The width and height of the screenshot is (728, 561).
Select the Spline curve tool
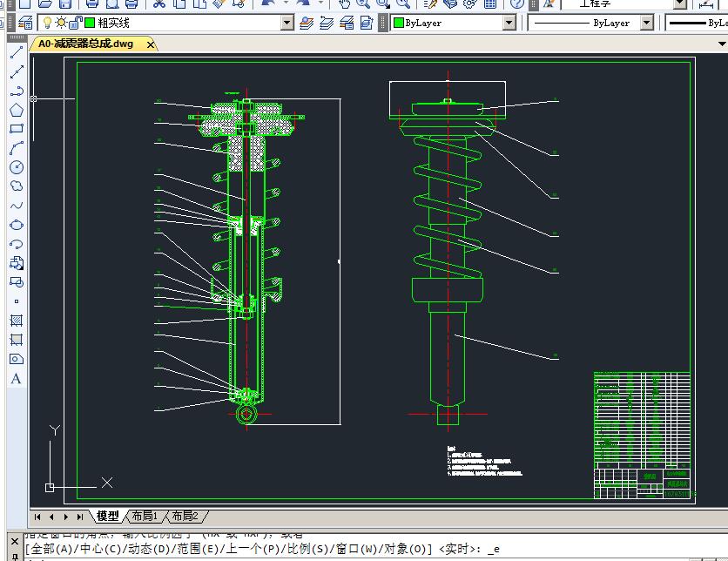tap(16, 206)
